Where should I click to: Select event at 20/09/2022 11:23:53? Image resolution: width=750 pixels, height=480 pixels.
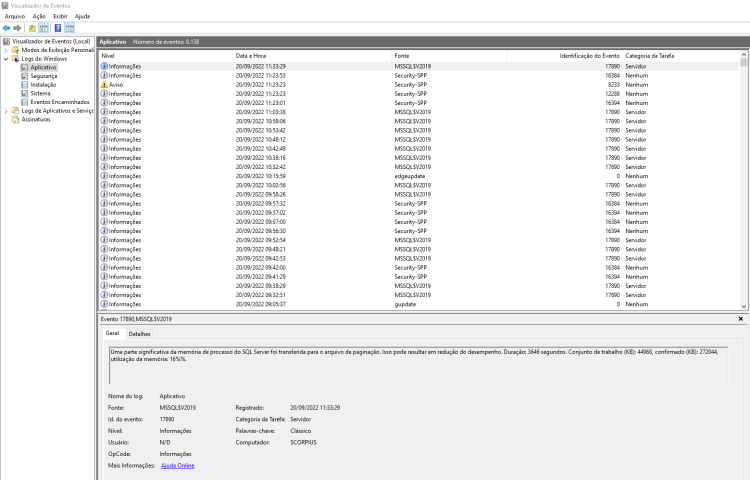pyautogui.click(x=419, y=76)
